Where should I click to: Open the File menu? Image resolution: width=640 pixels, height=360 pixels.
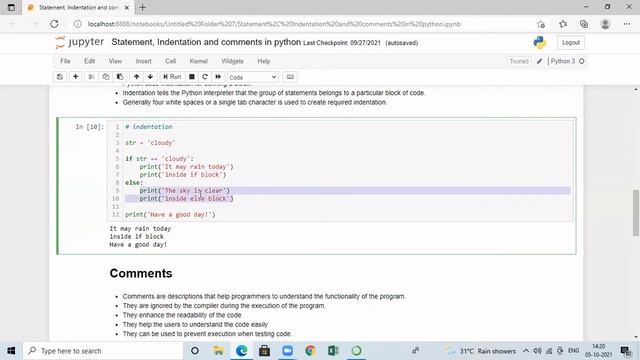[x=65, y=61]
